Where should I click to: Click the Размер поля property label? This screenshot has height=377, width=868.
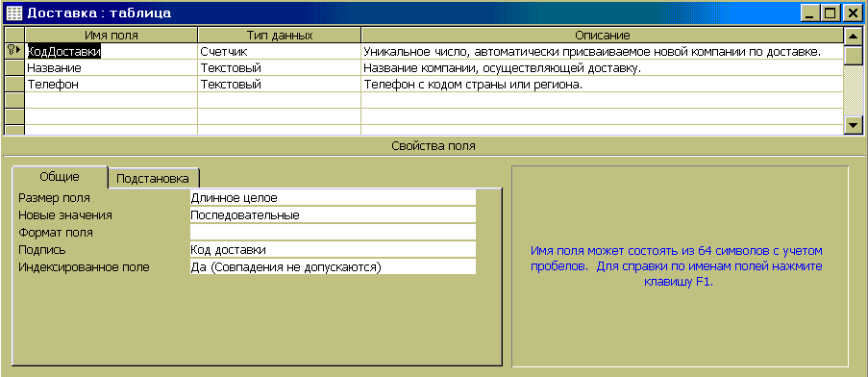[54, 197]
